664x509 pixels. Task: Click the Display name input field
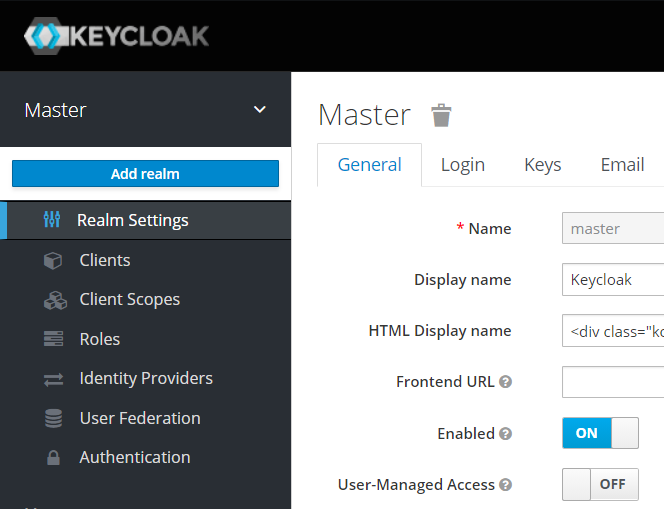pyautogui.click(x=613, y=279)
